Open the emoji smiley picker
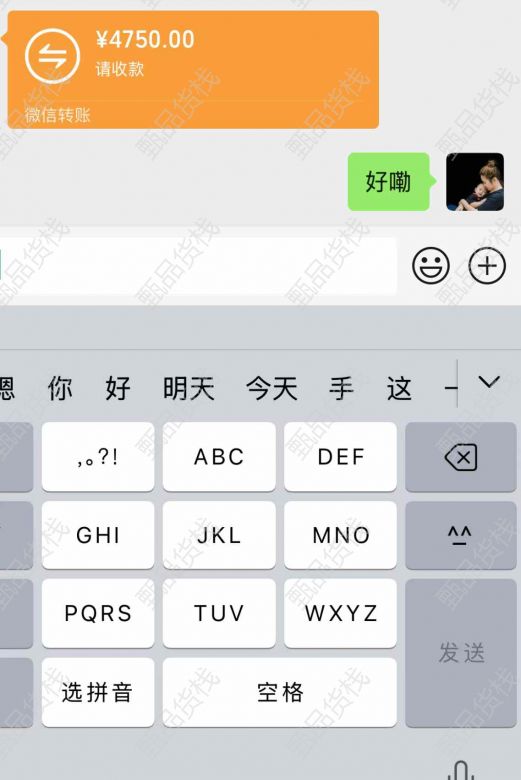The image size is (521, 780). coord(430,266)
